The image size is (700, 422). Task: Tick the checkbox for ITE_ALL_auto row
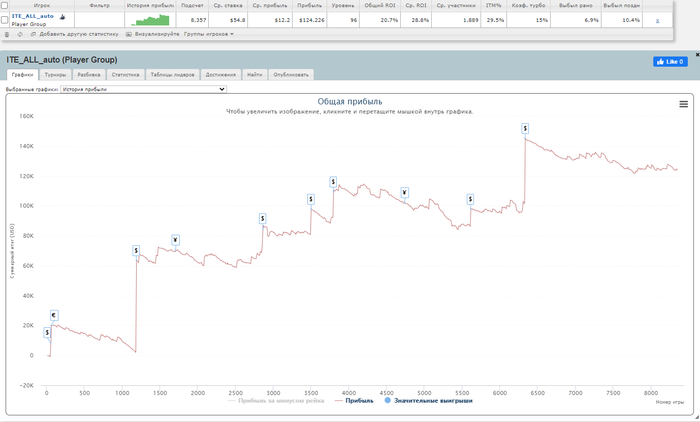(4, 20)
